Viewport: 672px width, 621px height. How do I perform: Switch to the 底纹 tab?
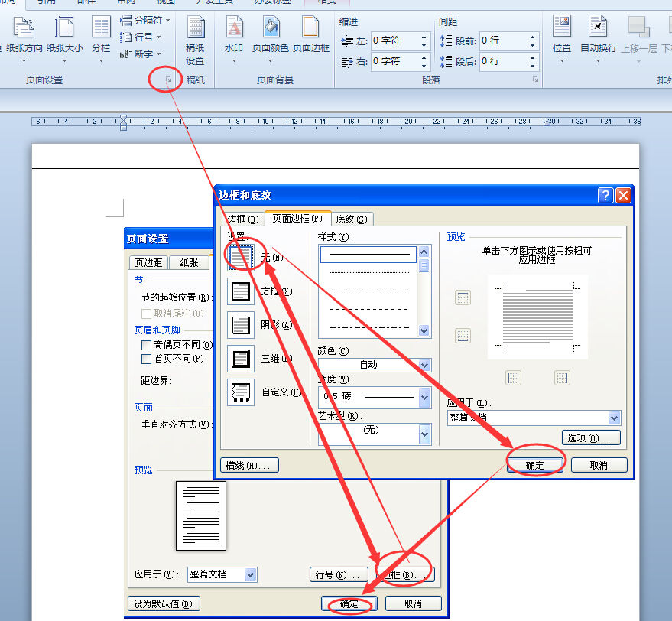click(352, 219)
